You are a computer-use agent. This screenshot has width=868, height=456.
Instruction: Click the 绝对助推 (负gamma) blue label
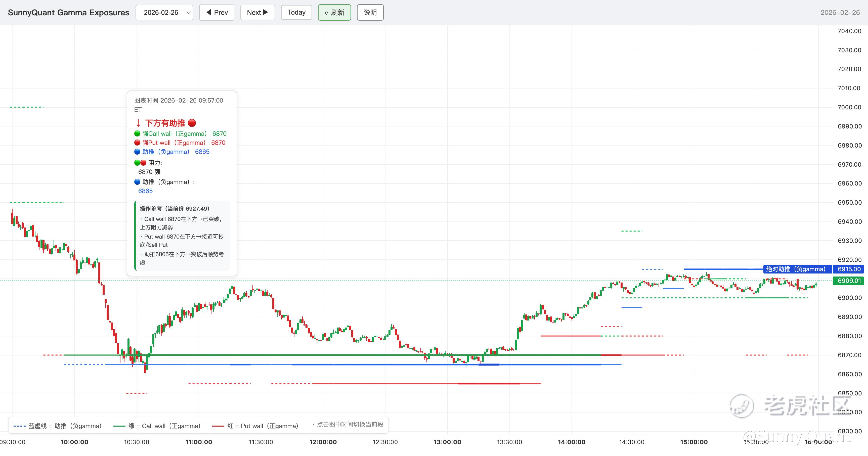(797, 269)
